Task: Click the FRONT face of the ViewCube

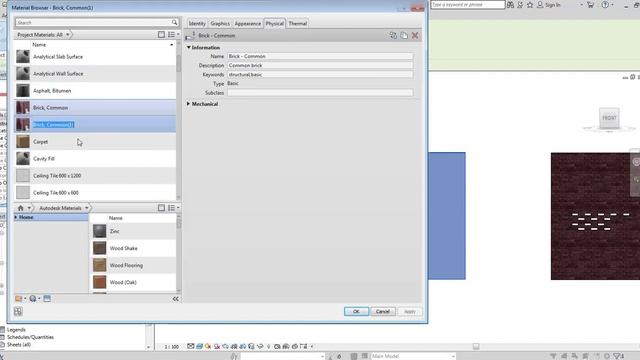Action: point(609,118)
